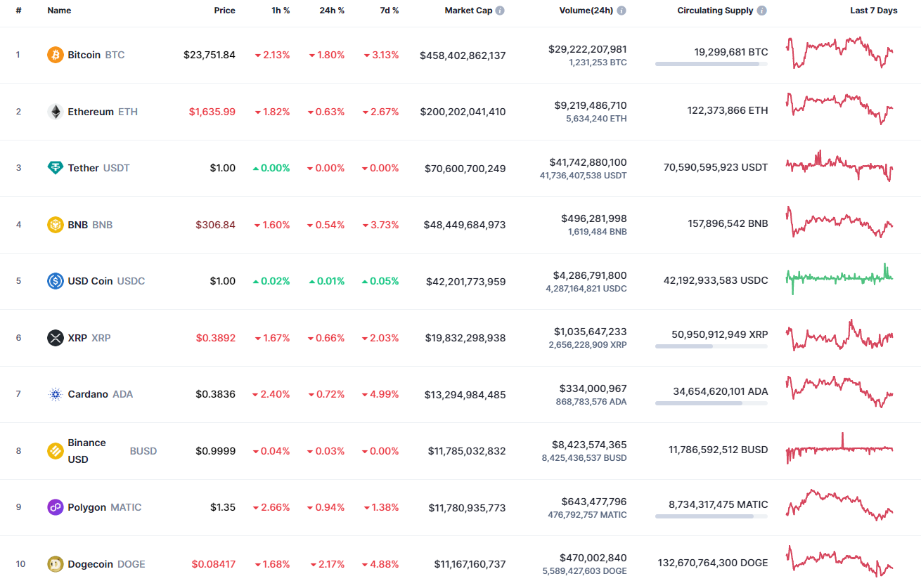The width and height of the screenshot is (921, 588).
Task: Click Bitcoin's circulating supply progress bar
Action: (x=711, y=64)
